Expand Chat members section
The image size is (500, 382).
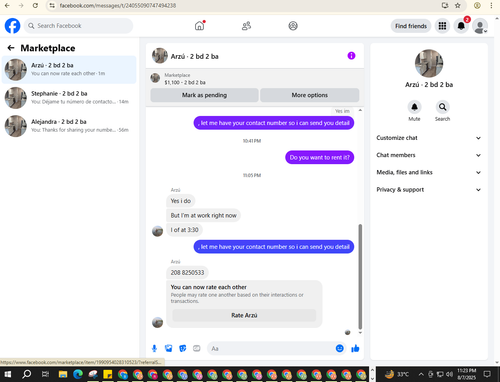pos(429,155)
